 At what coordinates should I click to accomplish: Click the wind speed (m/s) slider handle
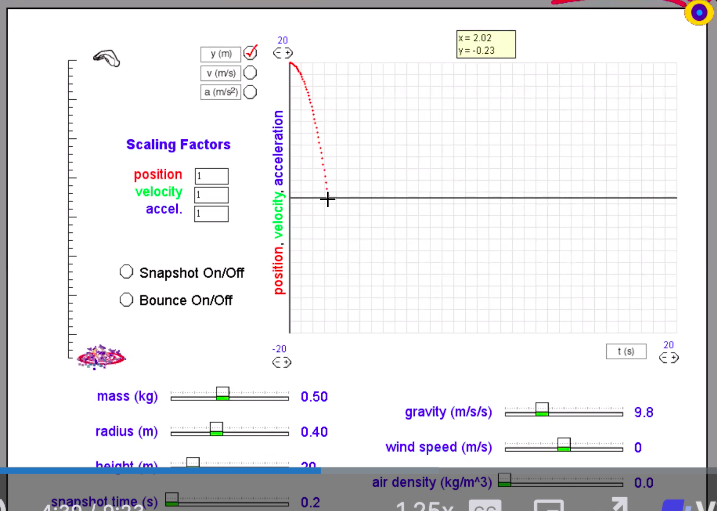pyautogui.click(x=564, y=444)
